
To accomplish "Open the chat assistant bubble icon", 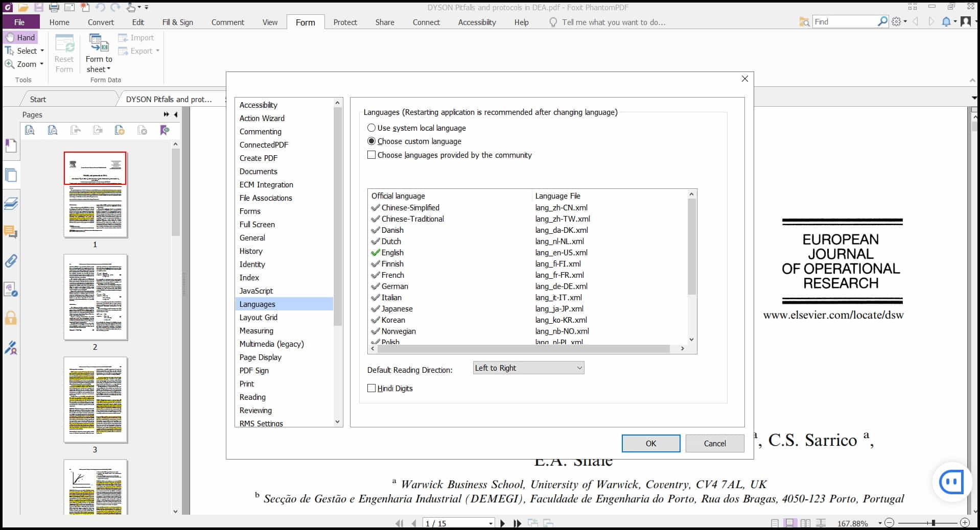I will [x=951, y=482].
